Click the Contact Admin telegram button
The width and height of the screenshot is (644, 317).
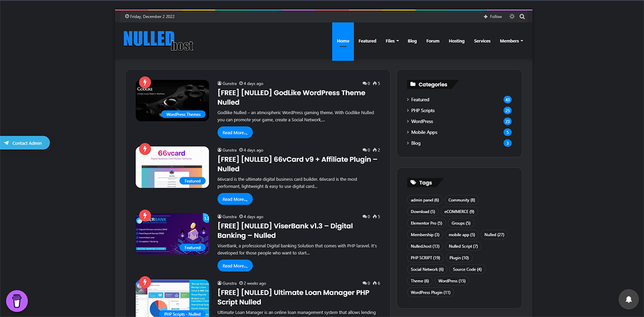click(24, 143)
